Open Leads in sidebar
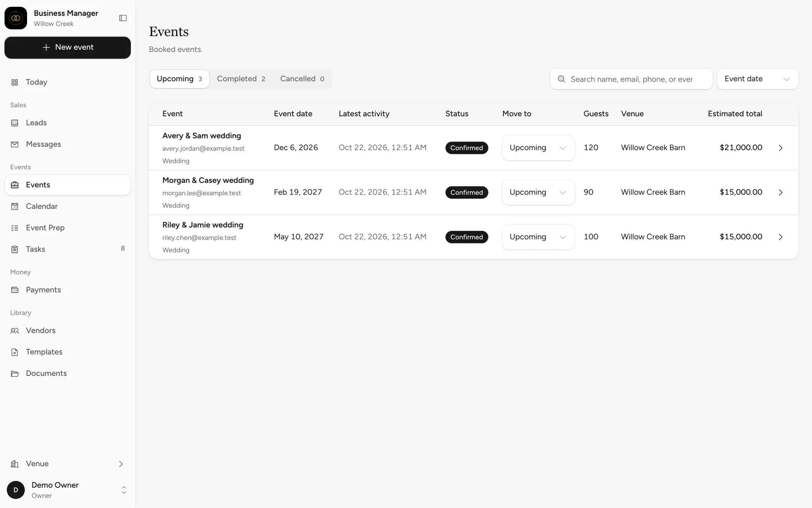Image resolution: width=812 pixels, height=508 pixels. pos(68,123)
